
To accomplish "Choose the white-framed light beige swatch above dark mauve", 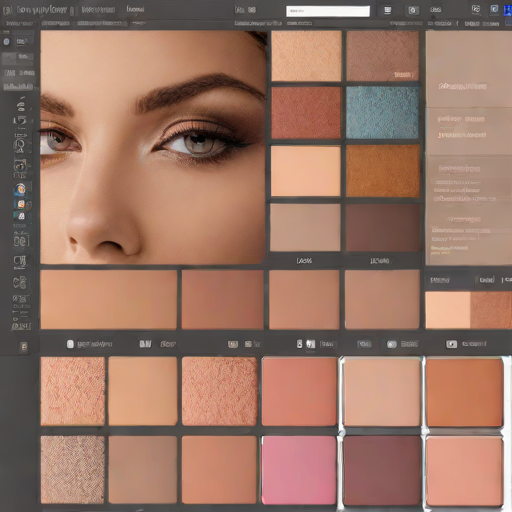I will coord(382,391).
